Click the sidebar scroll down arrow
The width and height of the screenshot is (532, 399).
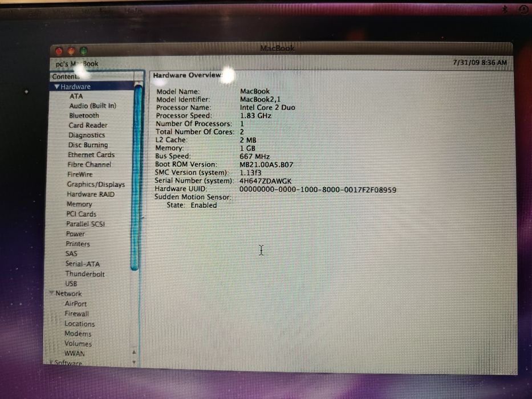(134, 363)
